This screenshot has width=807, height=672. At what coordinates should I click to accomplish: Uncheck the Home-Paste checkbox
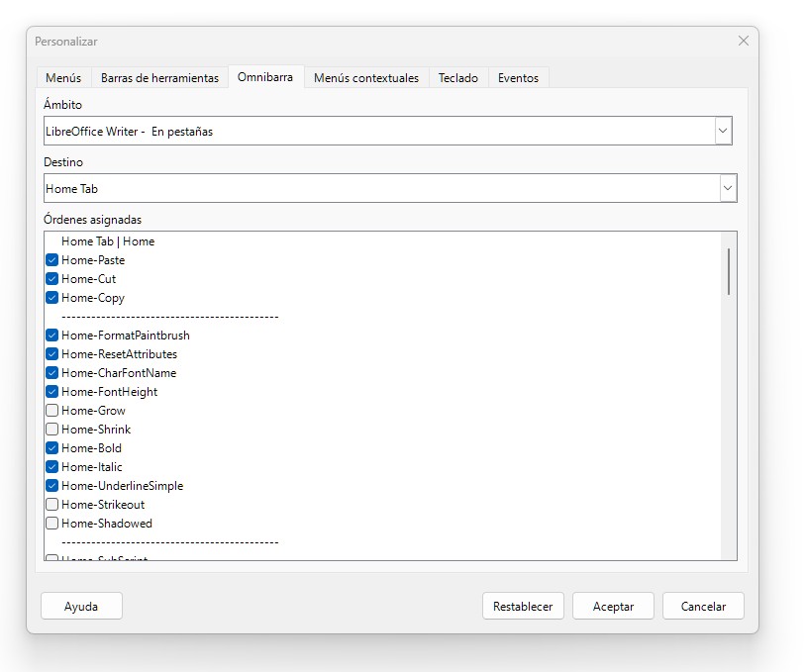pyautogui.click(x=52, y=260)
